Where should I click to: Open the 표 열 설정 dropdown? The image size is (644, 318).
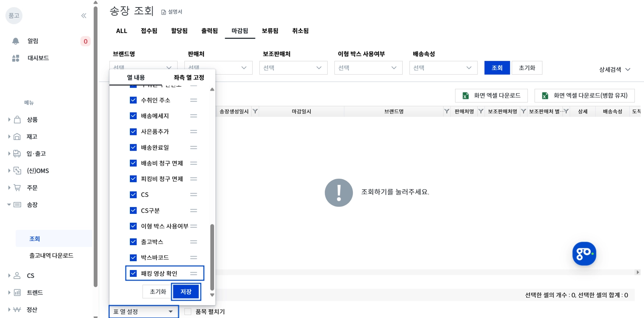click(x=143, y=312)
